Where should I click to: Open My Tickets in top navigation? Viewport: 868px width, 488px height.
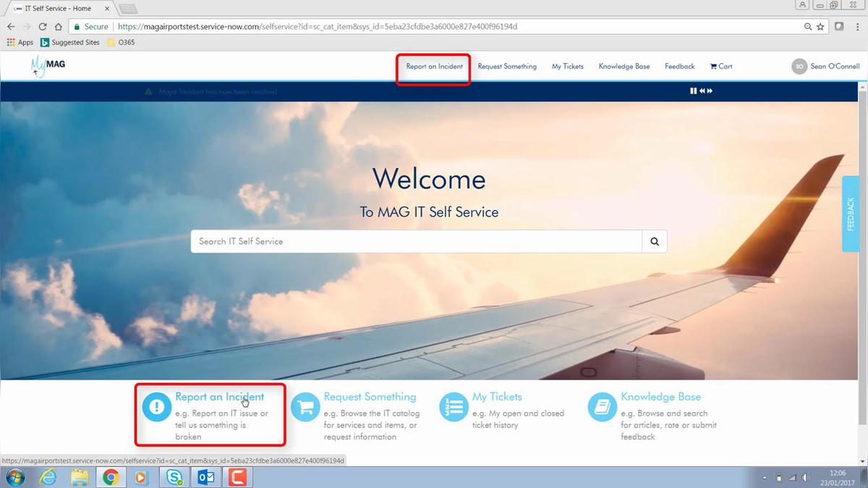pyautogui.click(x=568, y=66)
